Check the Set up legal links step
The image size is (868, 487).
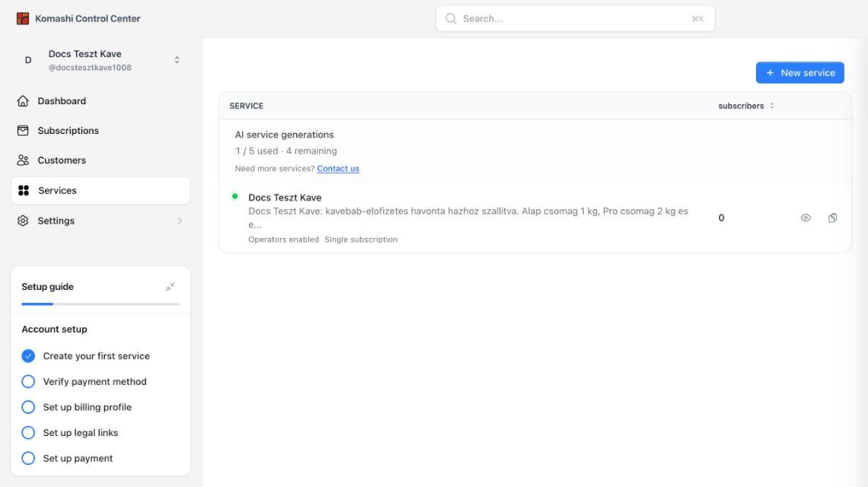28,432
